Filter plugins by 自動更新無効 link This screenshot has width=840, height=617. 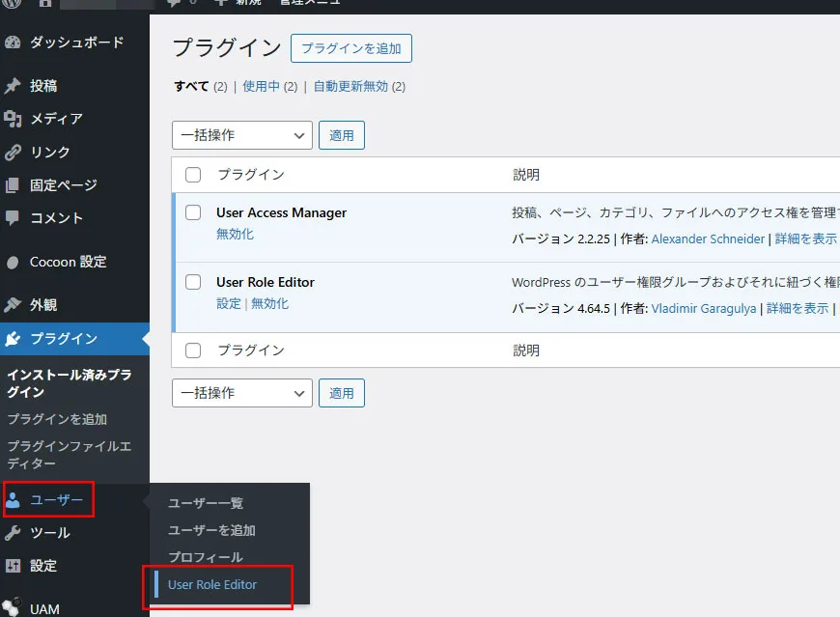tap(350, 86)
